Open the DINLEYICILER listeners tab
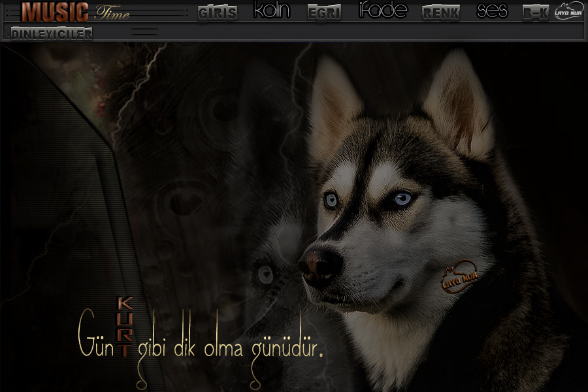The image size is (588, 392). click(x=52, y=34)
